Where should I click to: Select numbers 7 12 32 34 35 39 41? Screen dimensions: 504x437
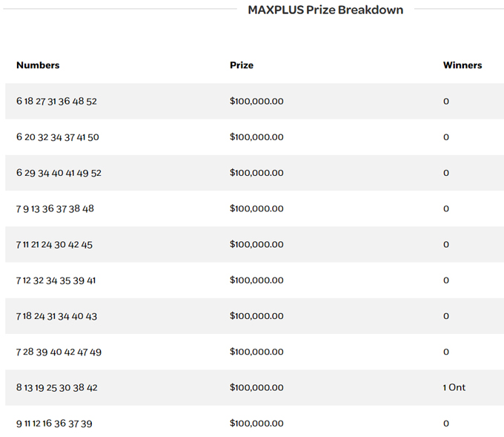(56, 280)
